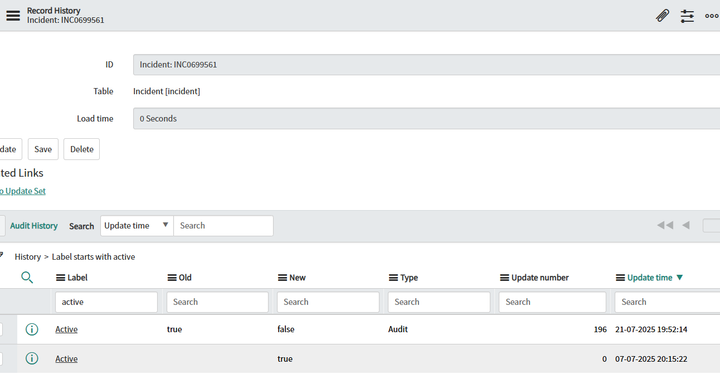Open the hamburger form context menu
Viewport: 720px width, 374px height.
13,16
